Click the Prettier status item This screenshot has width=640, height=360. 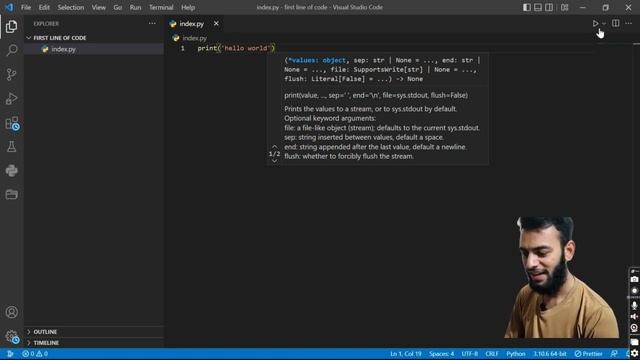[x=588, y=354]
